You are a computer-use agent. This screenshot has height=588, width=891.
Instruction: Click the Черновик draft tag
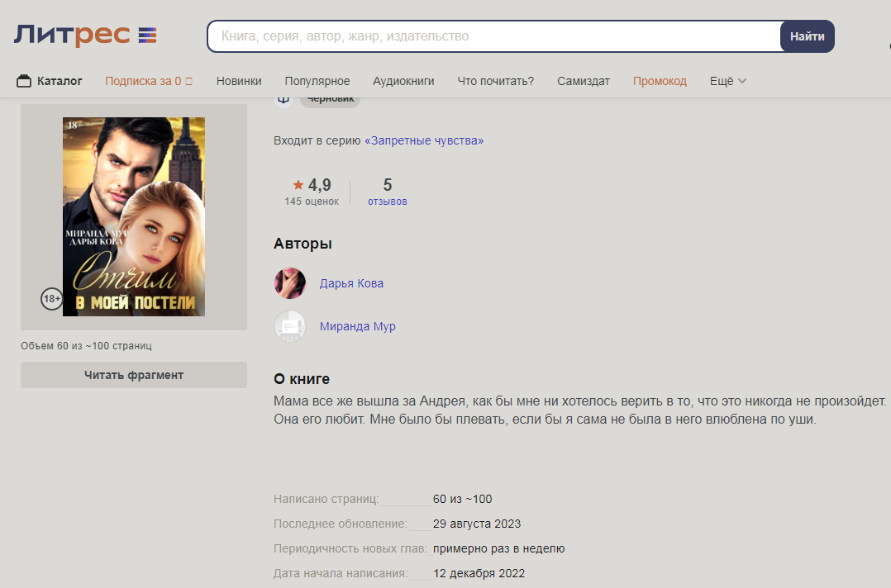pyautogui.click(x=330, y=99)
